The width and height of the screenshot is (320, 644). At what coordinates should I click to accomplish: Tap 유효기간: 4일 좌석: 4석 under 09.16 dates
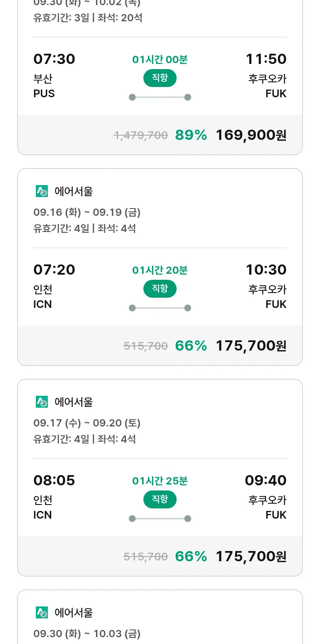coord(84,228)
